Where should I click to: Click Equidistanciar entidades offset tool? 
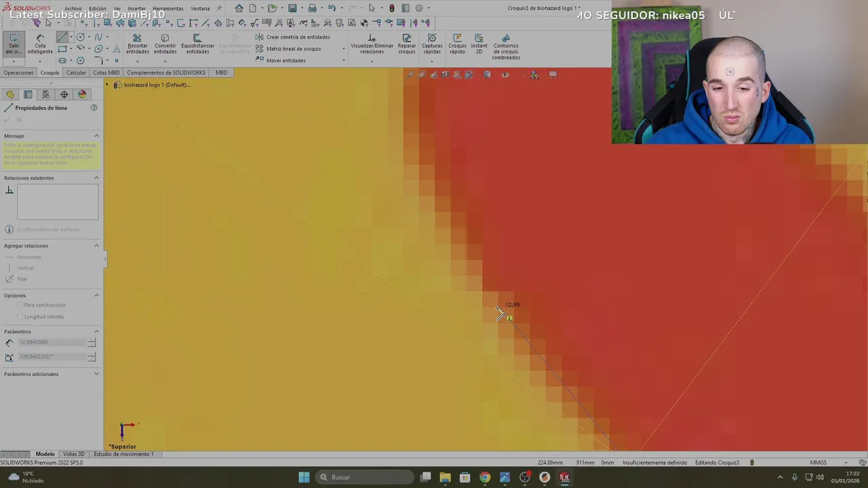tap(197, 45)
